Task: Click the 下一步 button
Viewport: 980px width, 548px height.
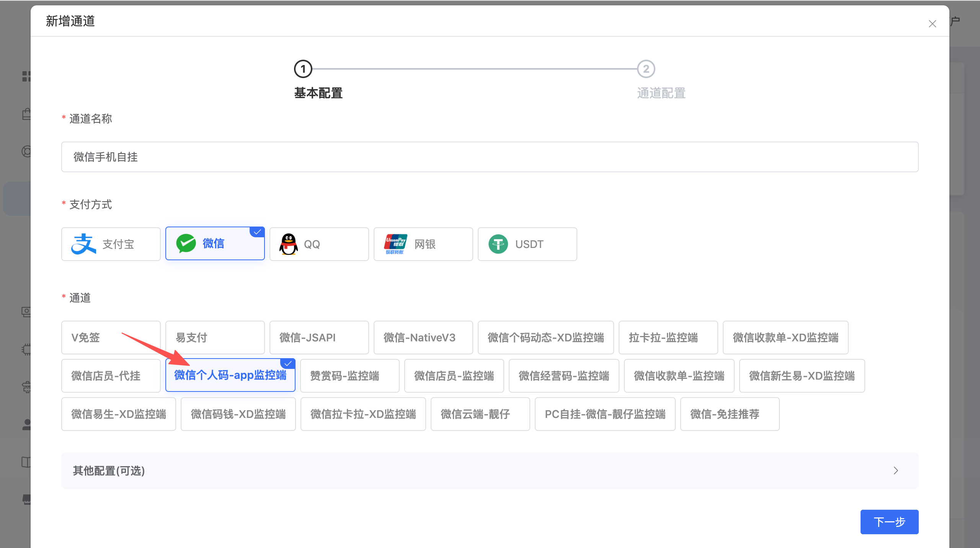Action: tap(889, 522)
